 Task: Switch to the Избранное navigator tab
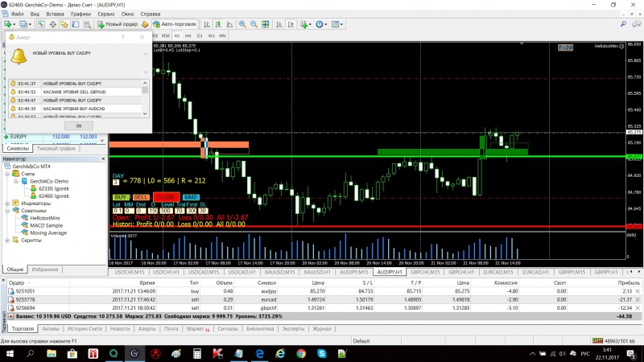point(45,269)
